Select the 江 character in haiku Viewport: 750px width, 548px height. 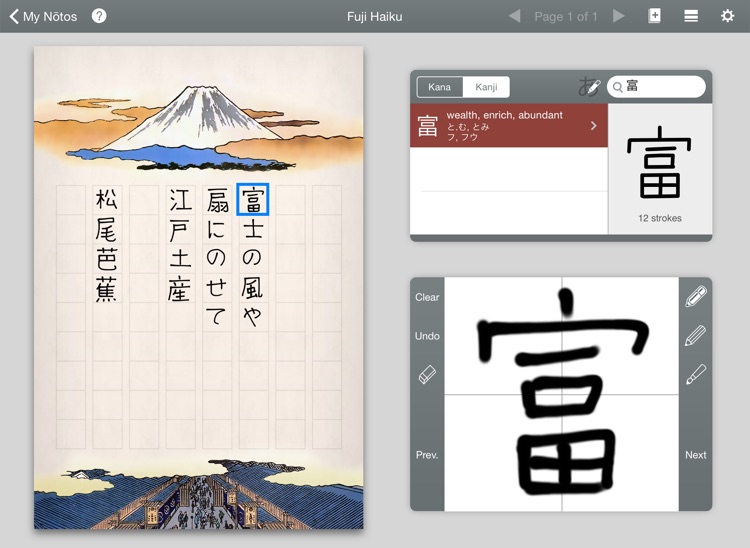point(180,200)
